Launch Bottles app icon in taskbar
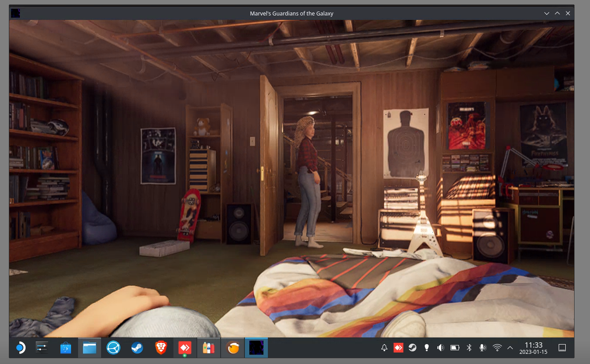The image size is (590, 364). pos(208,348)
